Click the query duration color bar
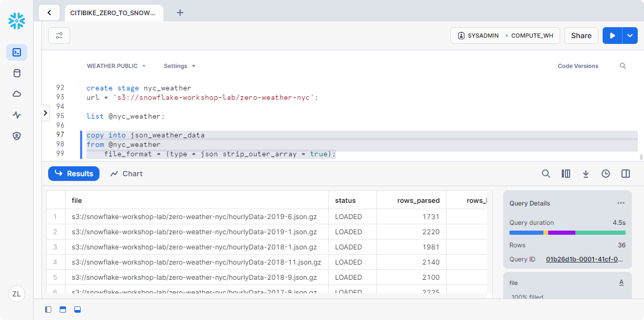644x320 pixels. pyautogui.click(x=567, y=233)
